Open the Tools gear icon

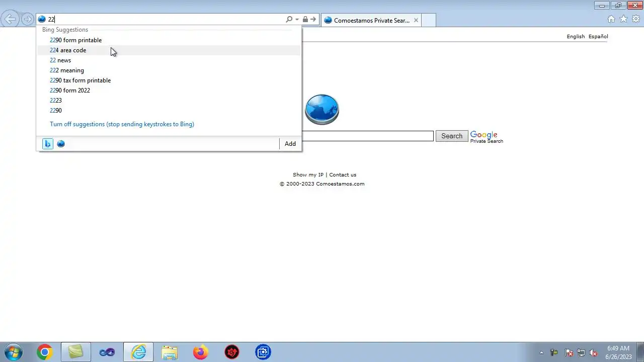tap(636, 19)
